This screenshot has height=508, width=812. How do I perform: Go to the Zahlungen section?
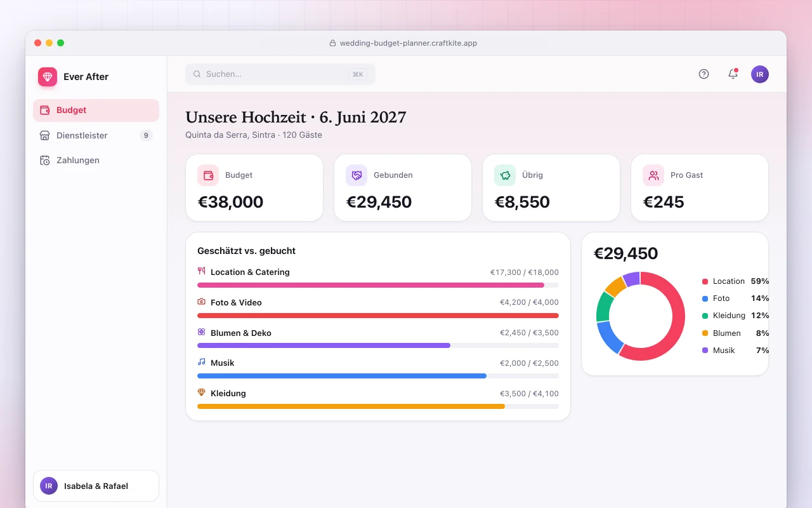click(x=96, y=160)
